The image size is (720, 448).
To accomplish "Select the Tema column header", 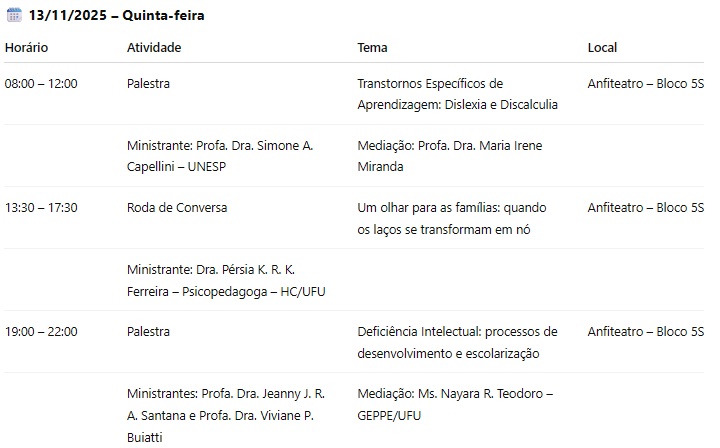I will [372, 47].
